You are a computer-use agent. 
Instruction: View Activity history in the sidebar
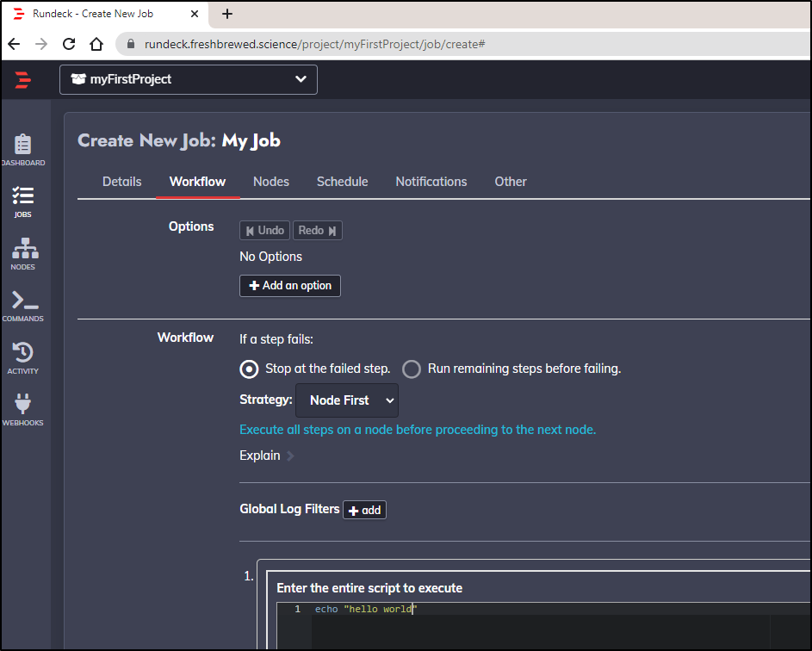pos(22,358)
